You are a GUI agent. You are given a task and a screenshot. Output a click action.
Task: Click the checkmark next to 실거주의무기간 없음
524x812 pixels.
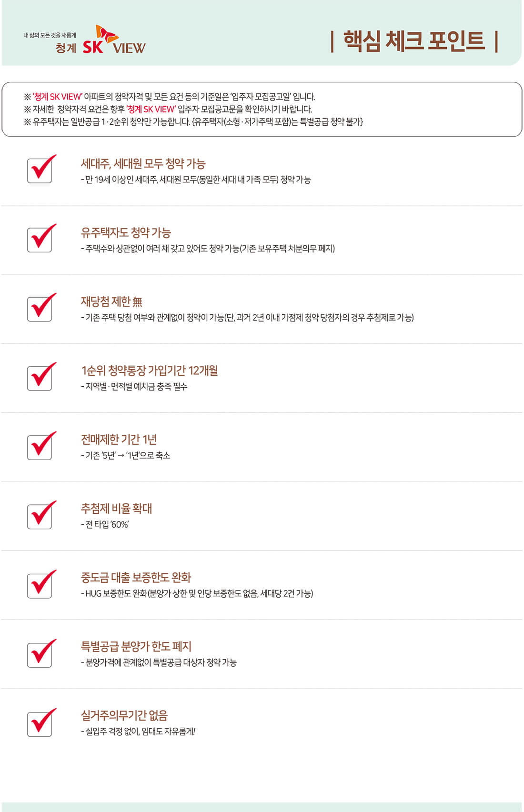tap(41, 722)
